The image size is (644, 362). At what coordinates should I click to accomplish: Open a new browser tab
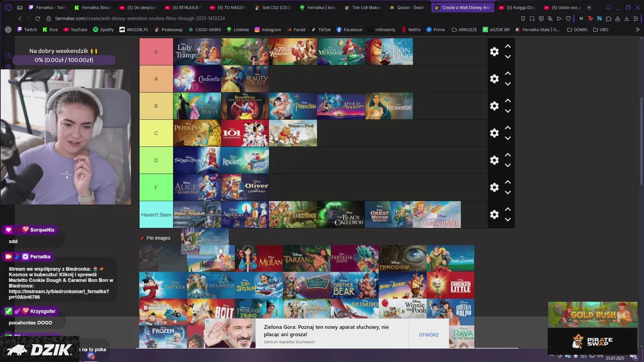(x=589, y=8)
